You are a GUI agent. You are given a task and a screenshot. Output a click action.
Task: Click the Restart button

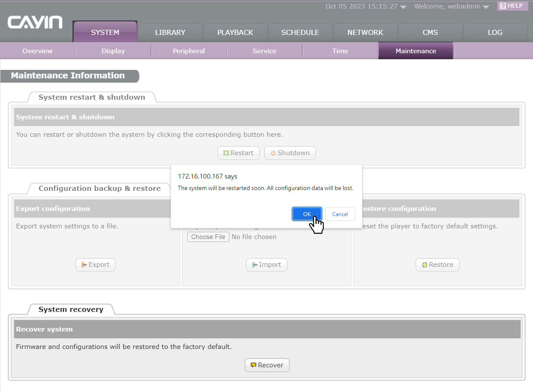[x=238, y=153]
